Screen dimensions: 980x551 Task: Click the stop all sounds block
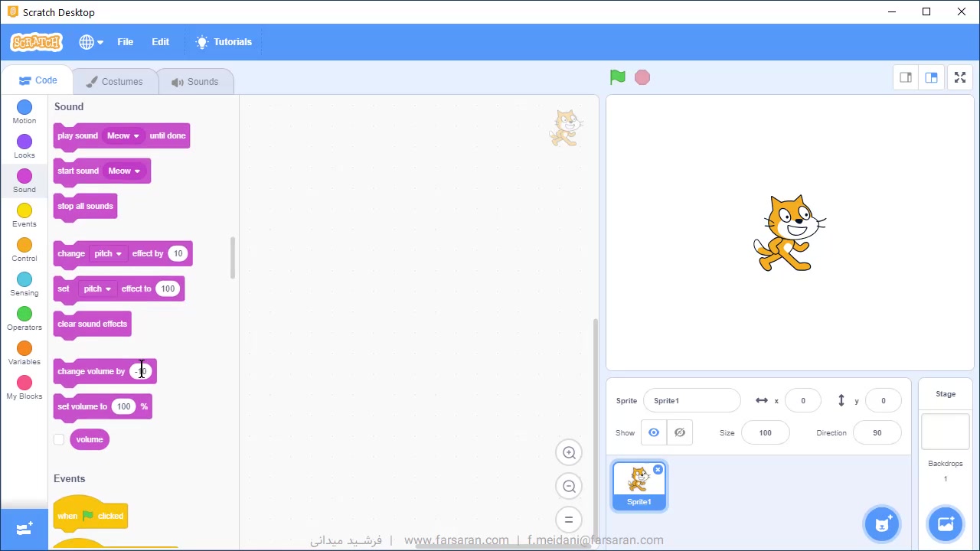85,206
